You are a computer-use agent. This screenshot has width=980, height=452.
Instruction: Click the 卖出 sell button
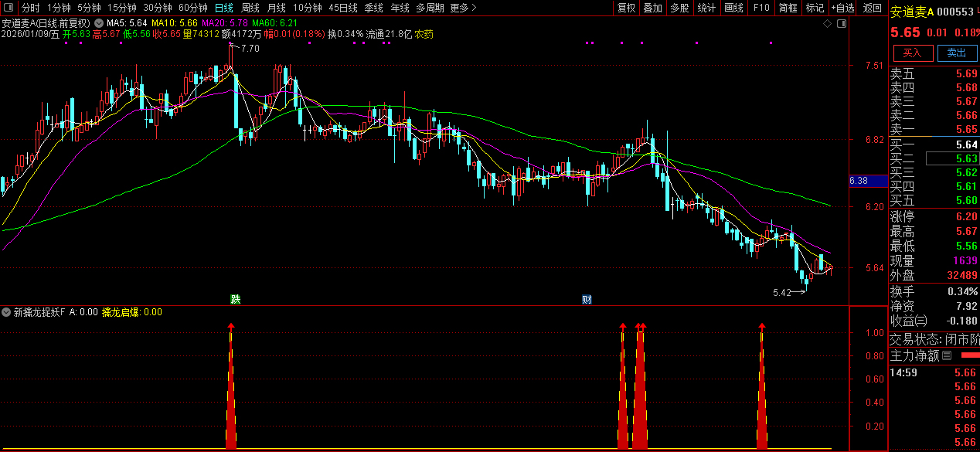957,53
